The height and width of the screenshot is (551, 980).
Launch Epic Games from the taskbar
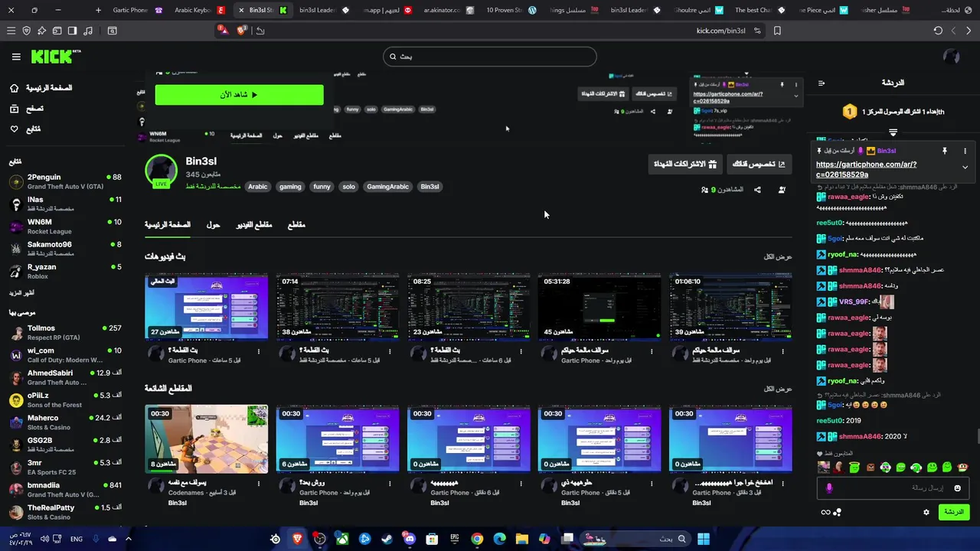click(455, 539)
